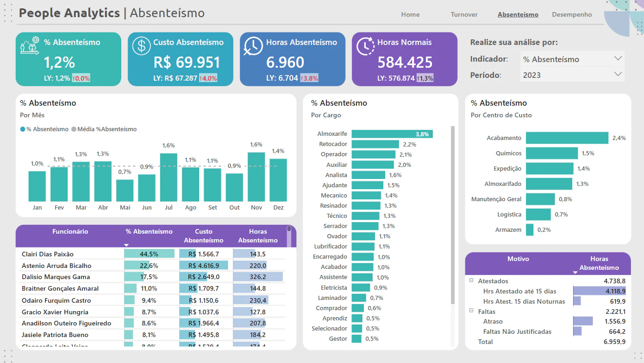This screenshot has width=644, height=363.
Task: Select the Expedição cost center bar
Action: tap(550, 168)
